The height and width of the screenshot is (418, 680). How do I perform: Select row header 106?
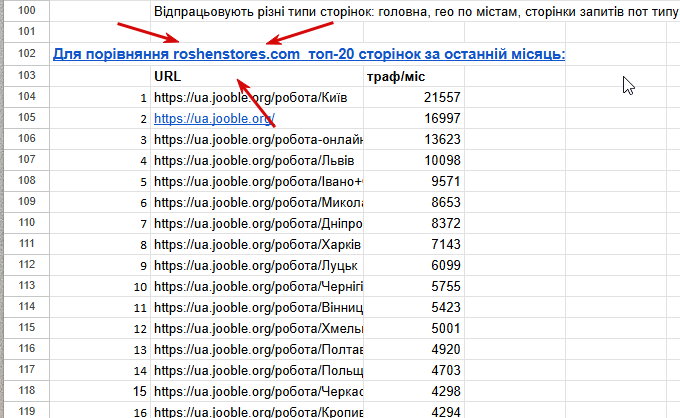(x=26, y=139)
